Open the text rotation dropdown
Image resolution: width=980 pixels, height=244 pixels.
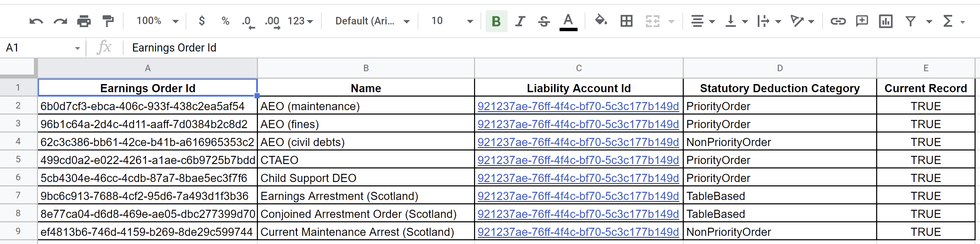tap(802, 21)
